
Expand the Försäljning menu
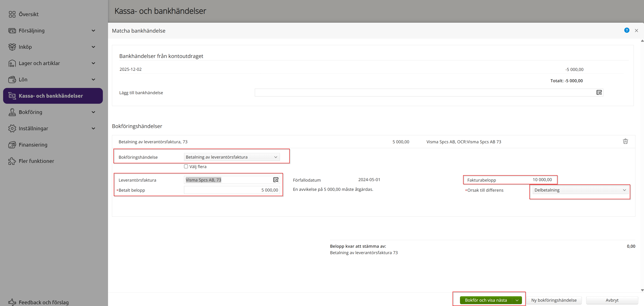[x=93, y=31]
